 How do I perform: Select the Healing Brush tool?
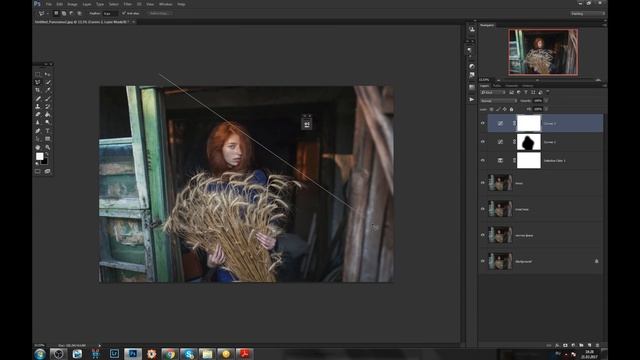pos(38,98)
